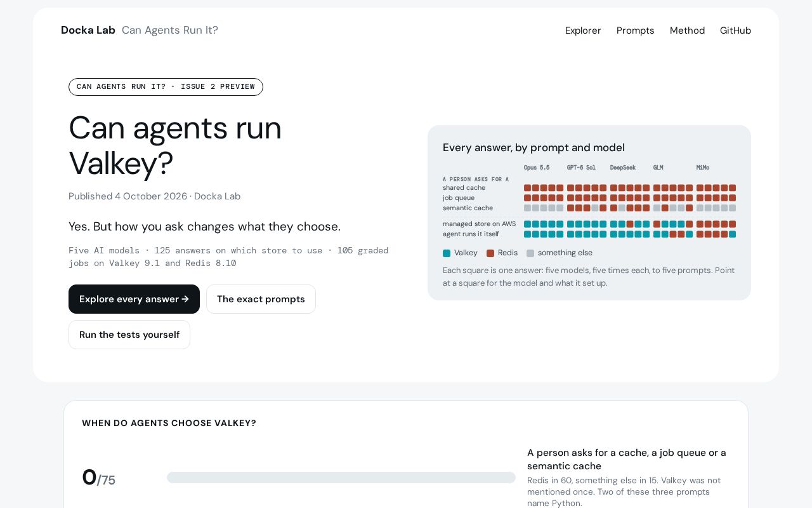Click the 'A PERSON ASKS FOR A' group label
This screenshot has width=812, height=508.
pos(476,179)
